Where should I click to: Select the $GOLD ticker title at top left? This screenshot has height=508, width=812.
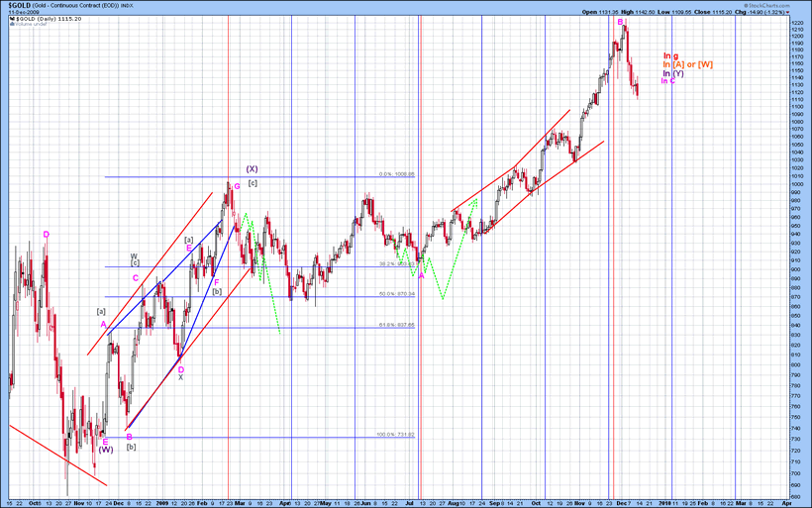(18, 5)
